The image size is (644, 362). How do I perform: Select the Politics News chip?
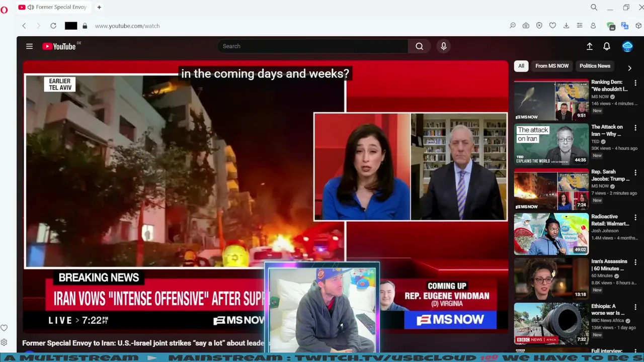coord(595,66)
